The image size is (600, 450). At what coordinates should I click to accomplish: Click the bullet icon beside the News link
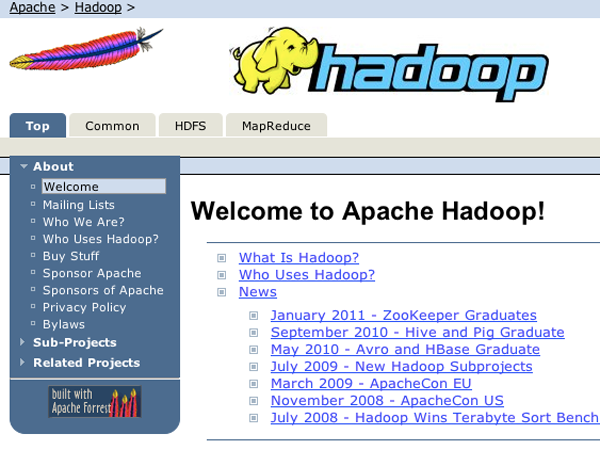222,292
